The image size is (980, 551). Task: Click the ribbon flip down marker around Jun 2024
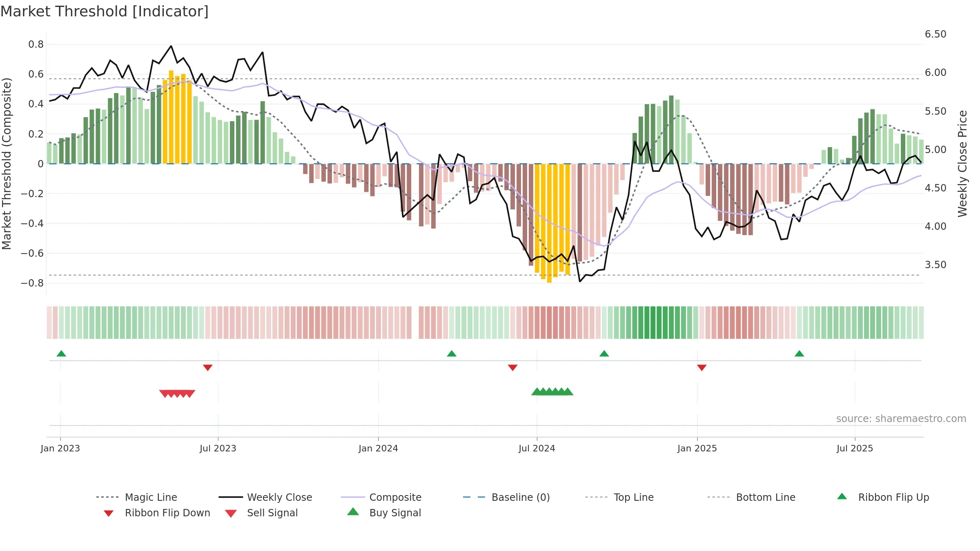(513, 368)
